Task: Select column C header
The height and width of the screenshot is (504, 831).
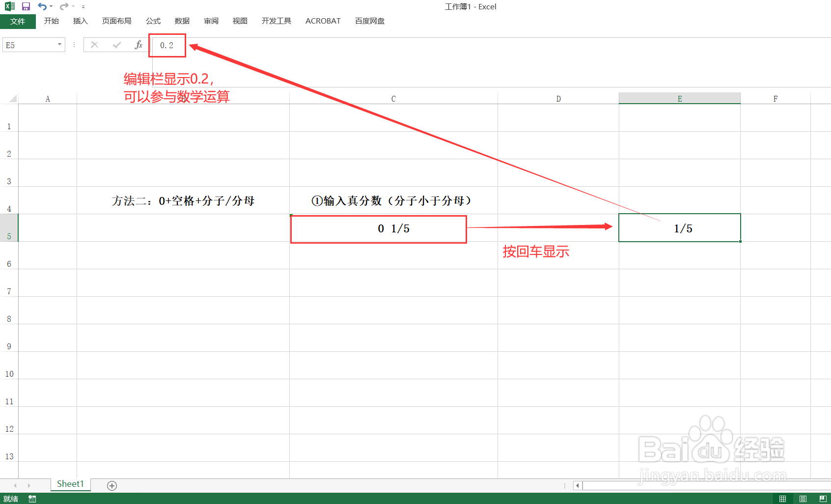Action: coord(393,99)
